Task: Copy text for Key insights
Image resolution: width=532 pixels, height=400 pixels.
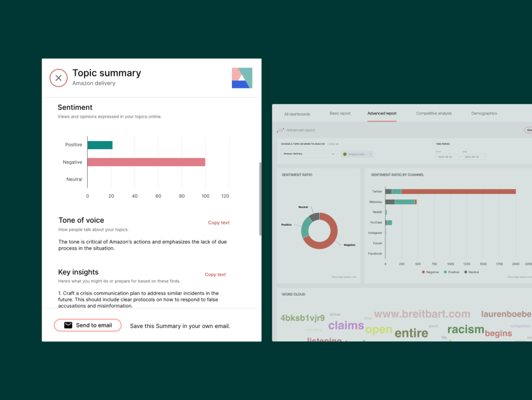Action: point(215,274)
